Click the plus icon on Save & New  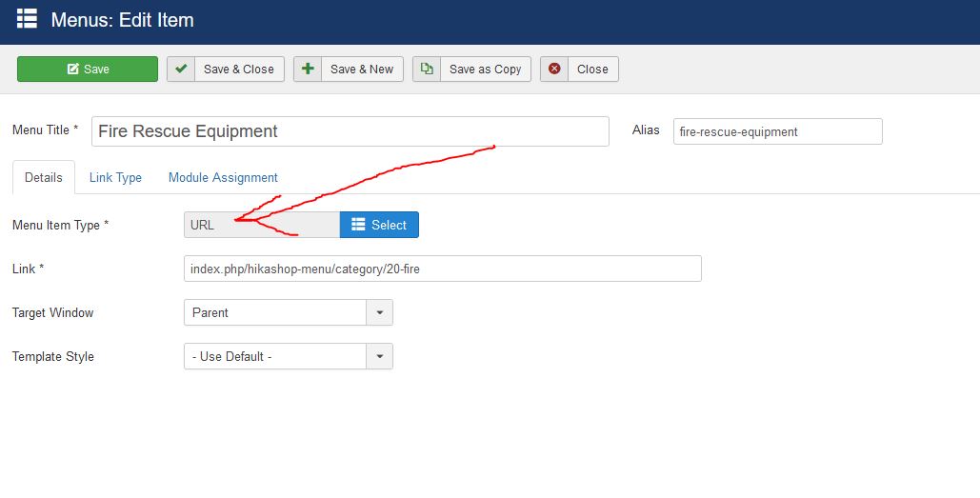[x=308, y=69]
